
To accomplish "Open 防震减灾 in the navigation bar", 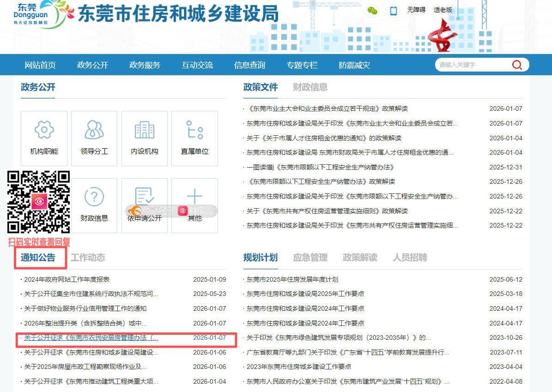I will pyautogui.click(x=354, y=65).
